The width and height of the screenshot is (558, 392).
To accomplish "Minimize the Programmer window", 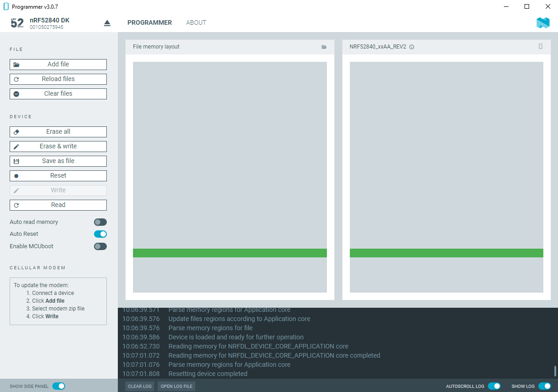I will coord(506,6).
